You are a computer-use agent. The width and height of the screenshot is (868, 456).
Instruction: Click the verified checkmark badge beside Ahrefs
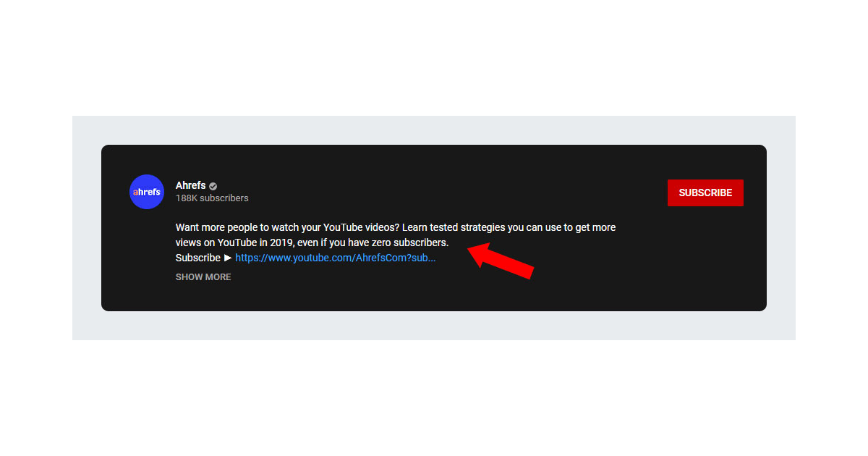tap(213, 186)
